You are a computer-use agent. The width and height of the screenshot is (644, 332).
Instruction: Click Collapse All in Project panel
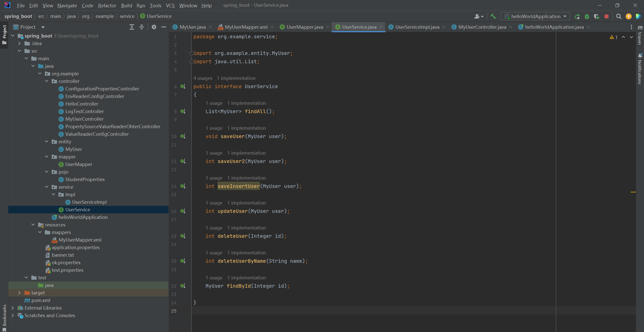(142, 27)
